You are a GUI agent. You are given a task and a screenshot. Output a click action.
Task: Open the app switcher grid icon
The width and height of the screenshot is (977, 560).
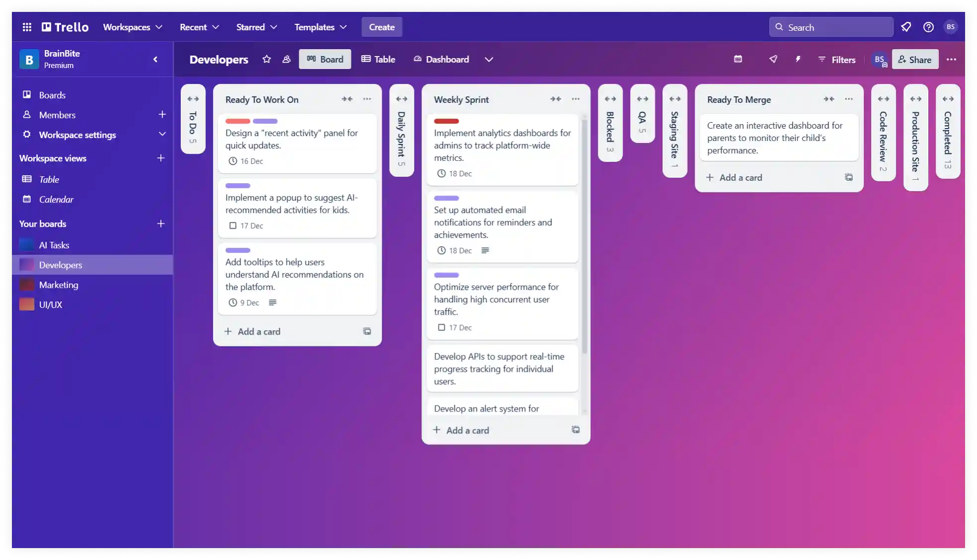[27, 27]
